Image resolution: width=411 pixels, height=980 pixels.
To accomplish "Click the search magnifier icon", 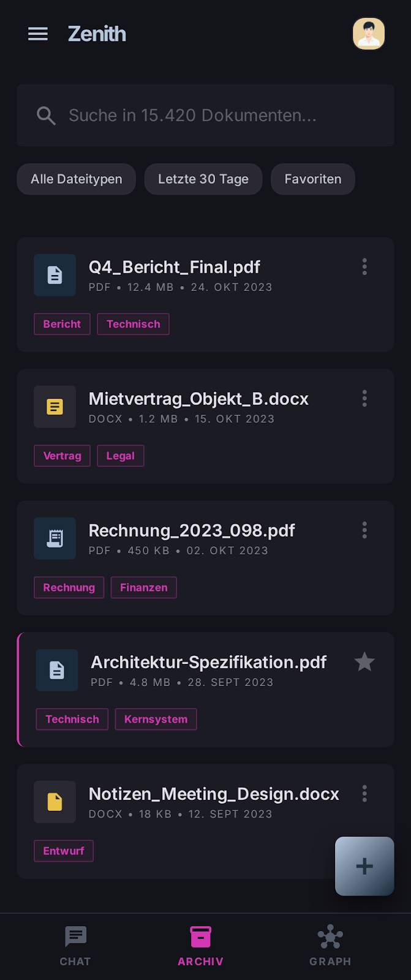I will (x=46, y=115).
